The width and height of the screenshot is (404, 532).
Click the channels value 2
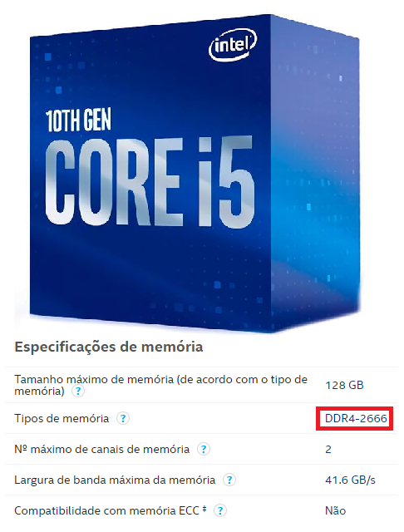(x=328, y=450)
